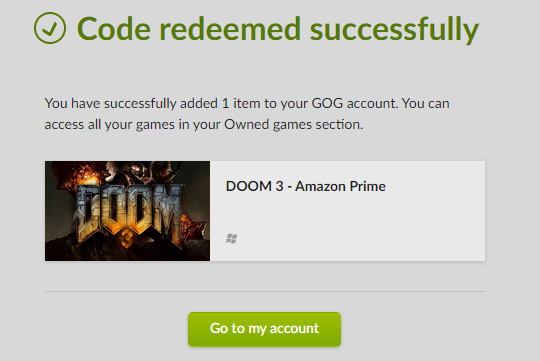Click the word redeemed in the heading
Screen dimensions: 540x361
click(x=230, y=29)
